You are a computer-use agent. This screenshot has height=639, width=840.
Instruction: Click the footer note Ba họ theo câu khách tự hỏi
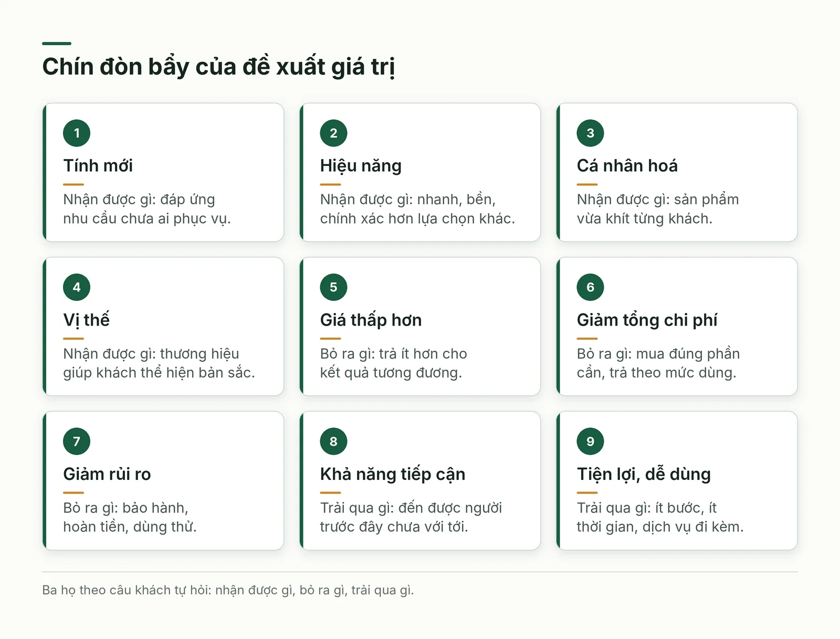[228, 590]
